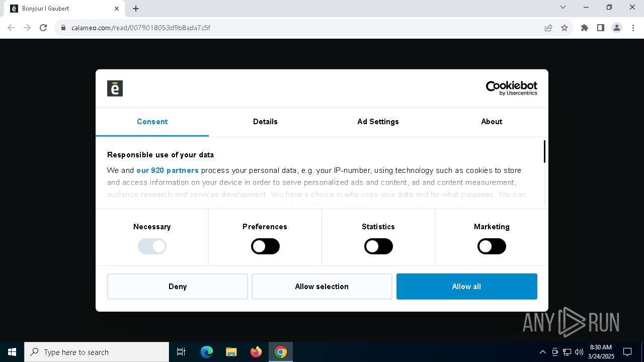Share this page using the share icon
This screenshot has height=362, width=644.
pyautogui.click(x=548, y=28)
